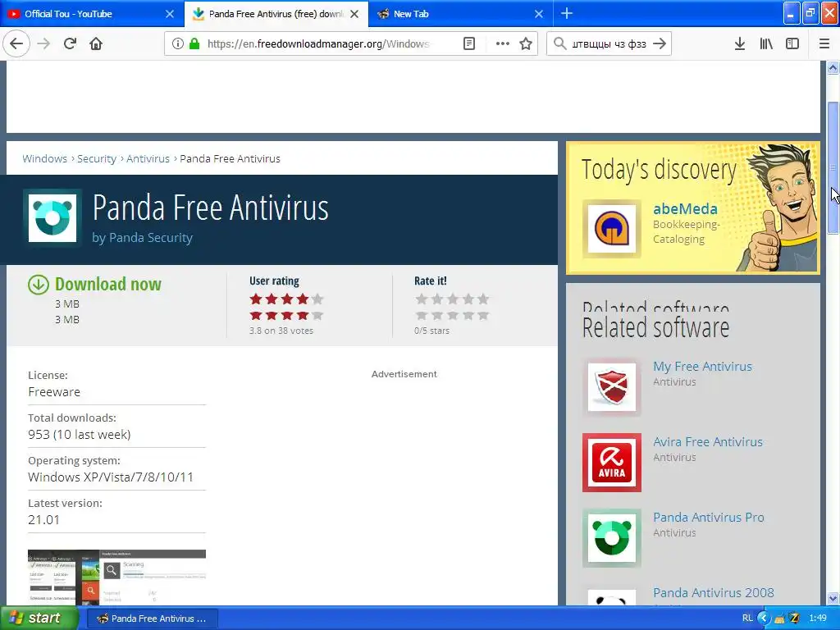
Task: Open the browser home page
Action: click(96, 43)
